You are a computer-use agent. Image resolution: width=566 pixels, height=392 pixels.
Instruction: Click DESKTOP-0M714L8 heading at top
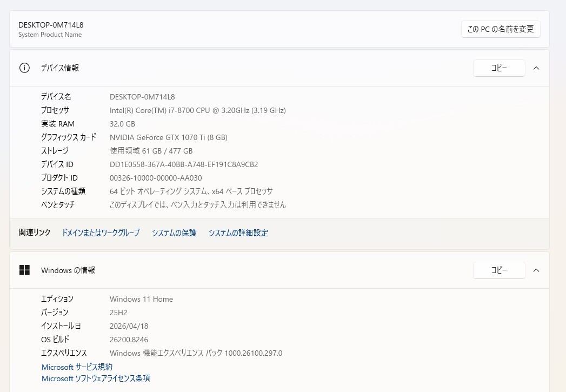point(51,25)
